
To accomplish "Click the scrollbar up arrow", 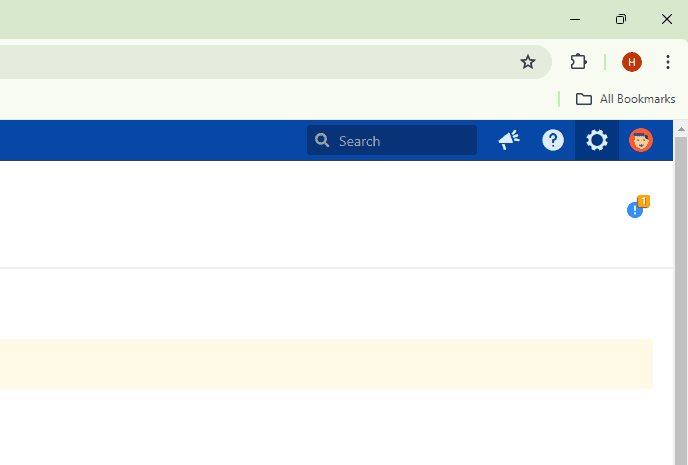I will click(681, 129).
